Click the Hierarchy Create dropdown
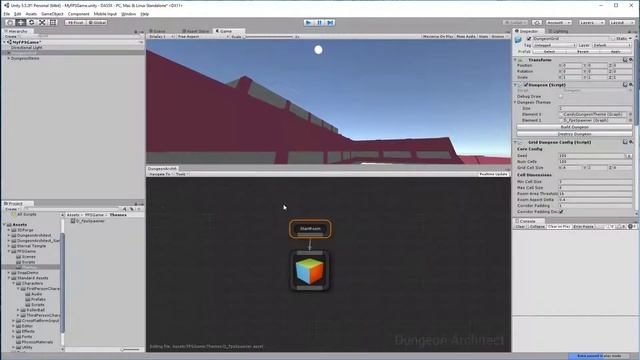 click(11, 37)
